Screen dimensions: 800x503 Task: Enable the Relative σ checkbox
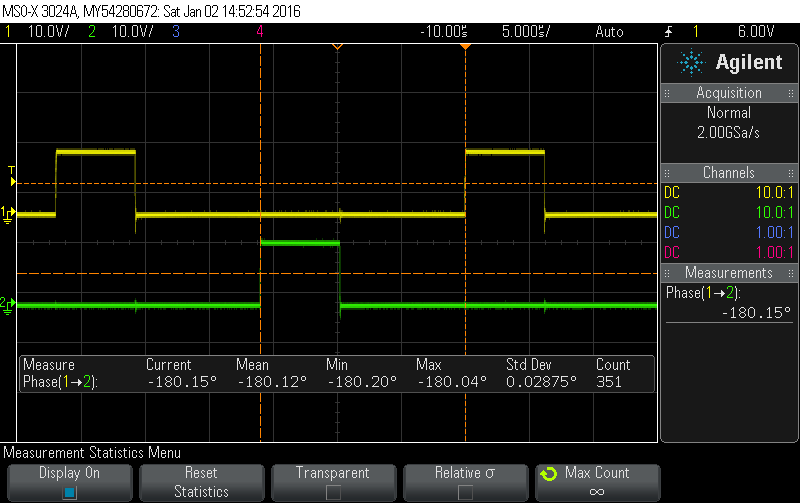click(x=465, y=492)
